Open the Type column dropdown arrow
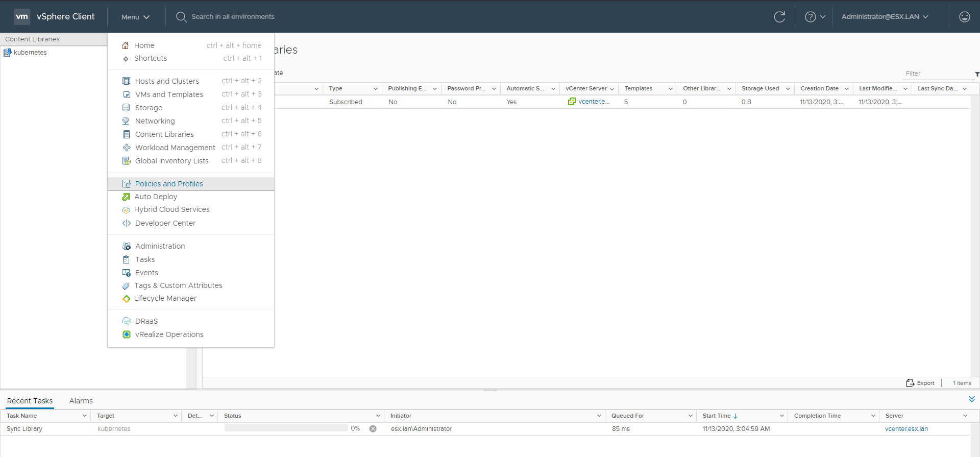 click(x=375, y=89)
